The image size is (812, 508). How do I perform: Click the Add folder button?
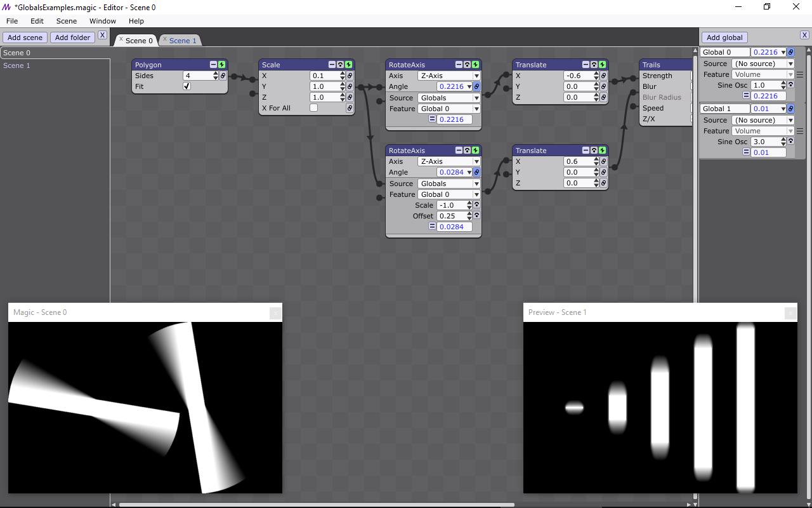pyautogui.click(x=72, y=37)
